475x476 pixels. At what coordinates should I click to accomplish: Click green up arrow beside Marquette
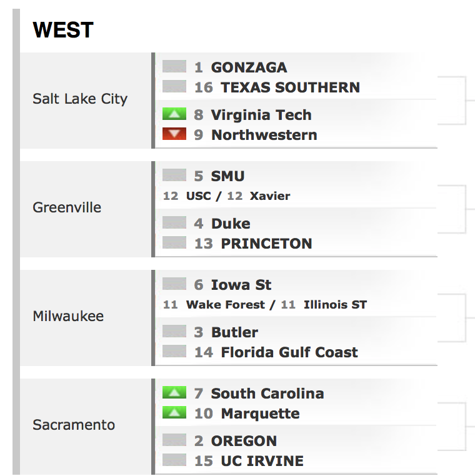174,412
